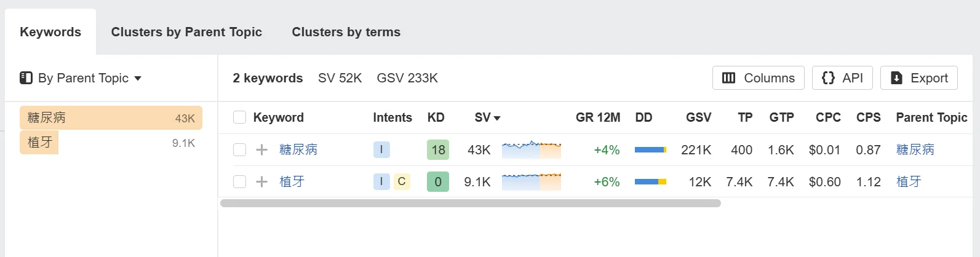This screenshot has height=257, width=980.
Task: Open the 植牙 Parent Topic link
Action: [x=908, y=182]
